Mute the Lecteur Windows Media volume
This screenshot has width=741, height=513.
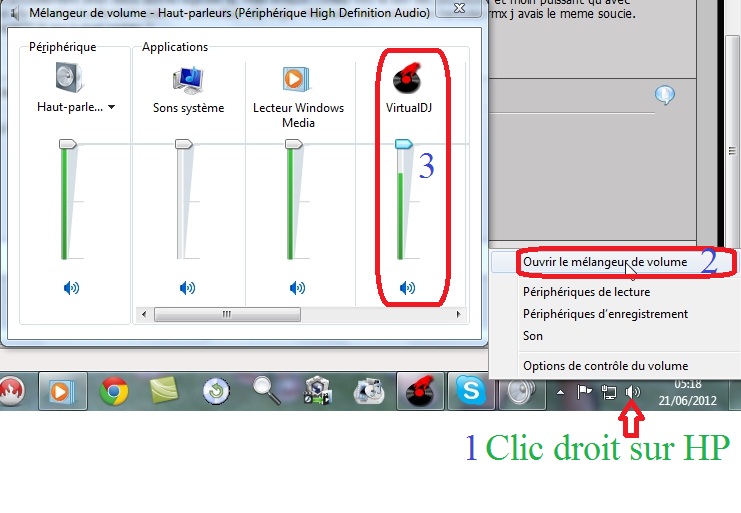pos(297,287)
